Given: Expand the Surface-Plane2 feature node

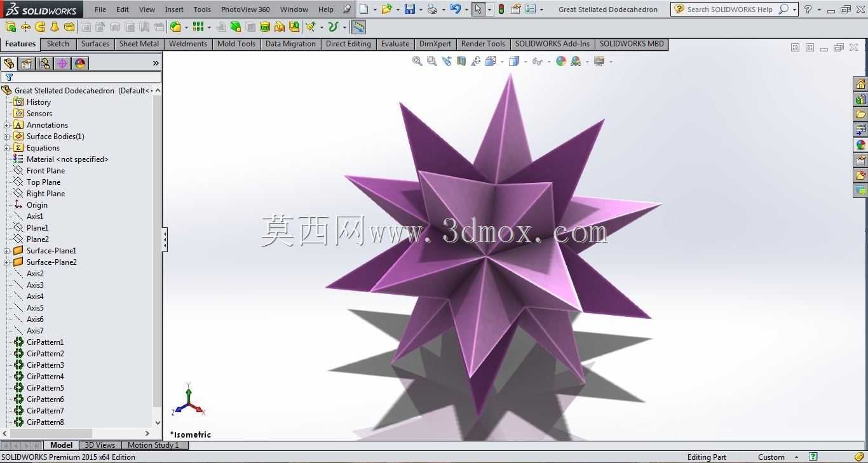Looking at the screenshot, I should pos(7,262).
